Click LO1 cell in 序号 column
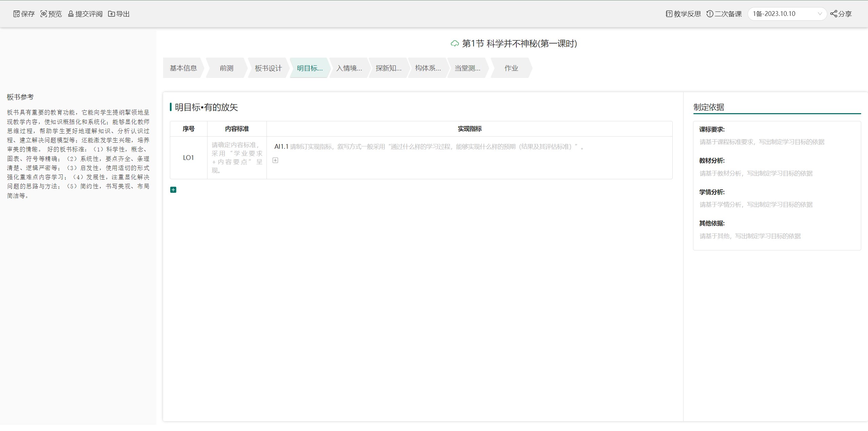This screenshot has height=431, width=868. pos(189,158)
